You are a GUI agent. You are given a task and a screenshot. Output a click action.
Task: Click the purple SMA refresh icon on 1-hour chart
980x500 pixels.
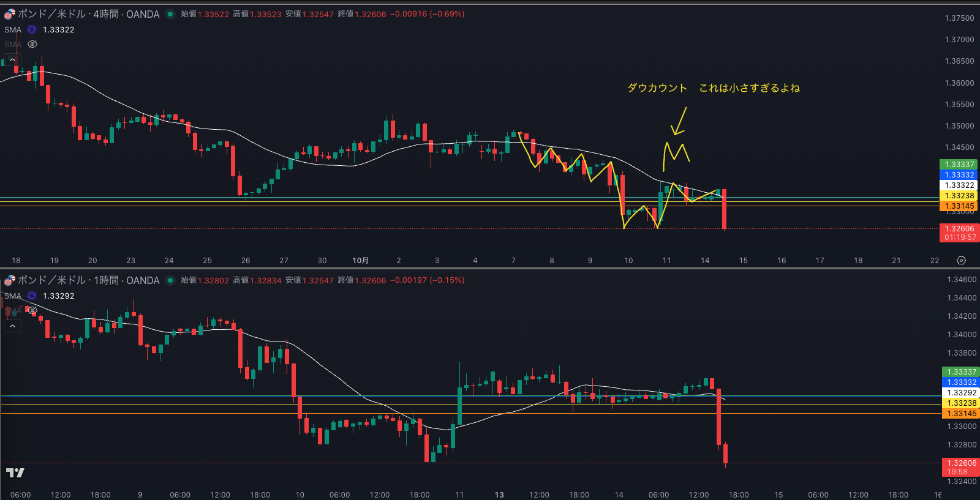(x=32, y=296)
